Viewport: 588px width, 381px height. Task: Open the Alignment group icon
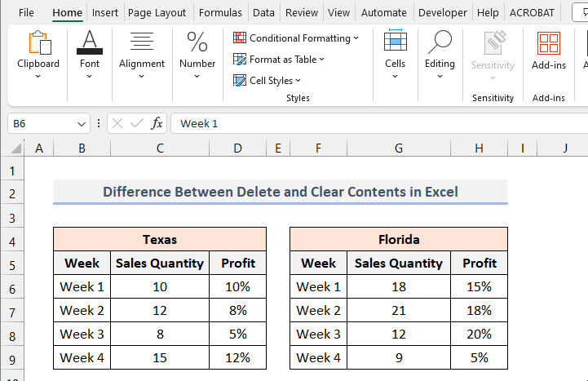(142, 43)
